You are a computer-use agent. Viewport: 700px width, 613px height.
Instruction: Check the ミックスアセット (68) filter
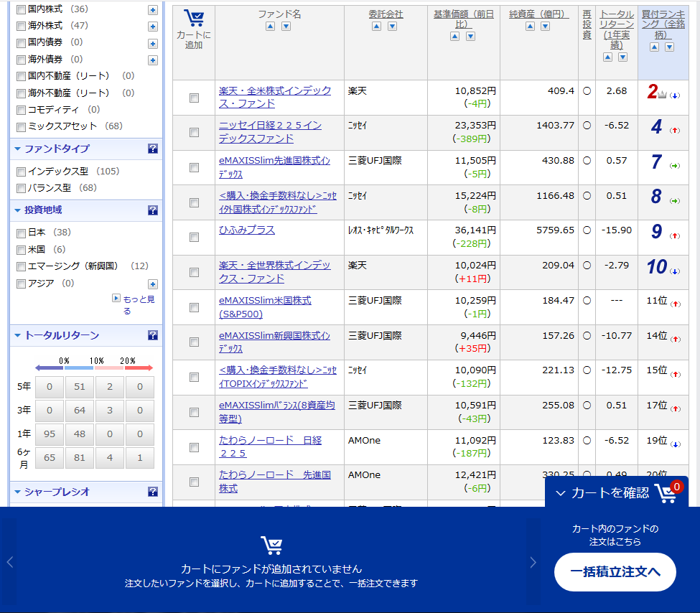click(x=21, y=127)
